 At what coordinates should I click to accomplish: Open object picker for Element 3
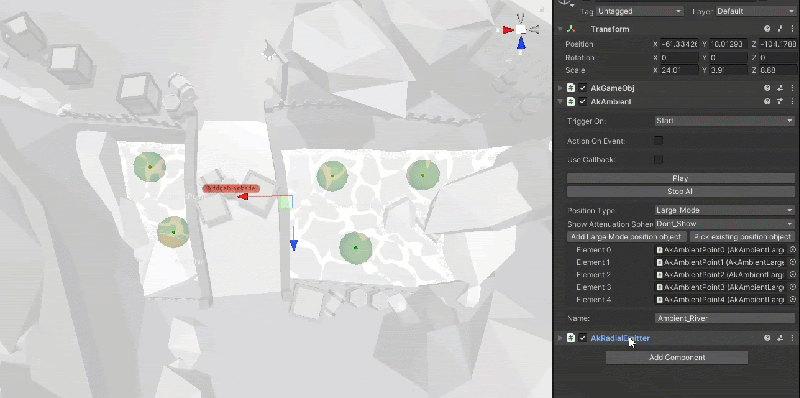792,287
